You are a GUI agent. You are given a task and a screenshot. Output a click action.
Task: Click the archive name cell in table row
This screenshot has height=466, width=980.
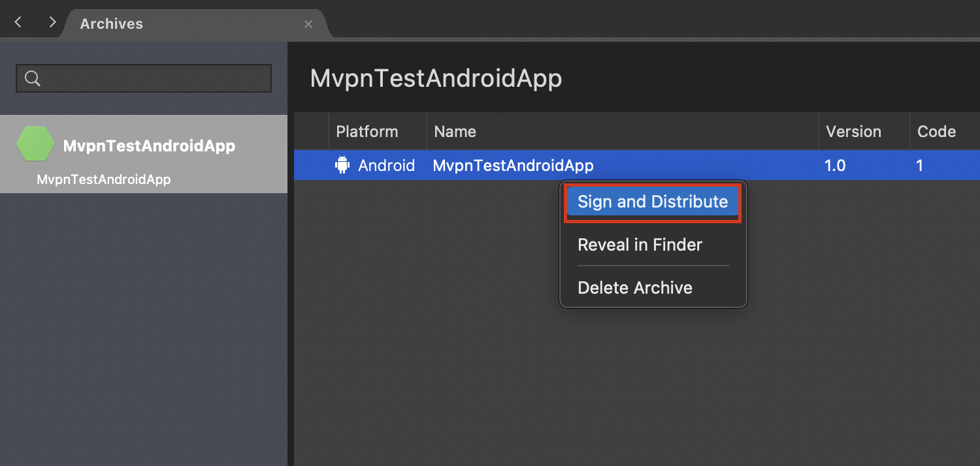(514, 165)
